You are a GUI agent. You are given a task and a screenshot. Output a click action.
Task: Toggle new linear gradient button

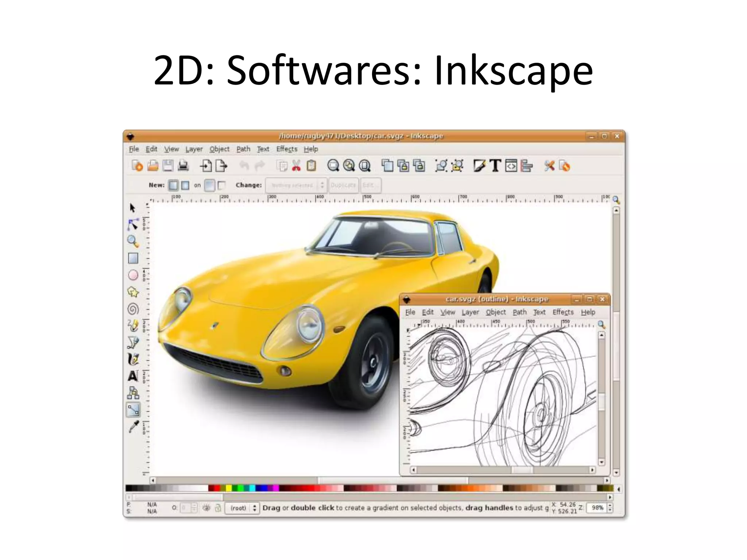[174, 185]
